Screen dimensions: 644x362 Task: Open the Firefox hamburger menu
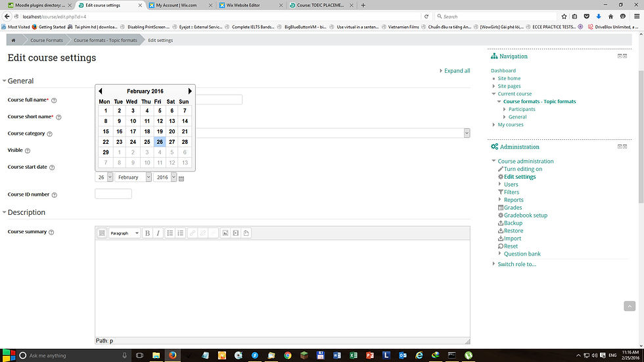click(637, 16)
